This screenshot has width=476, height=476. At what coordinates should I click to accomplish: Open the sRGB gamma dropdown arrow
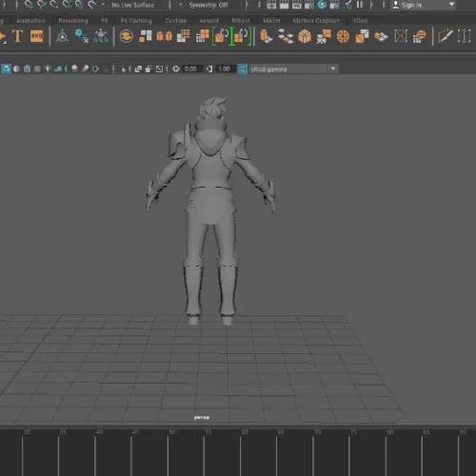(x=333, y=69)
